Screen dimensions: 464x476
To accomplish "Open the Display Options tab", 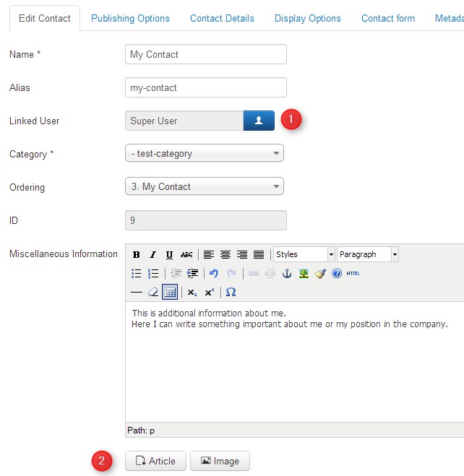I will (308, 18).
